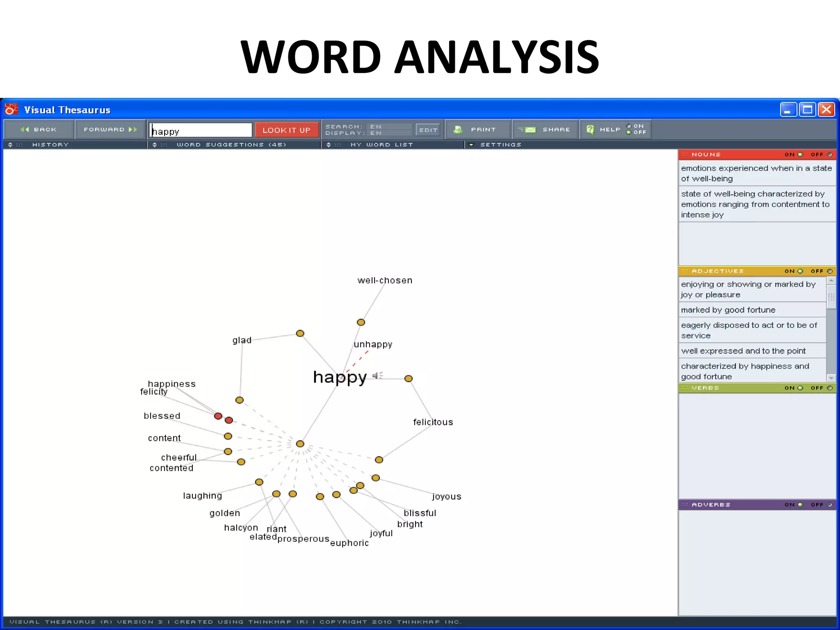Click the word 'well-chosen' in the map

pos(385,281)
